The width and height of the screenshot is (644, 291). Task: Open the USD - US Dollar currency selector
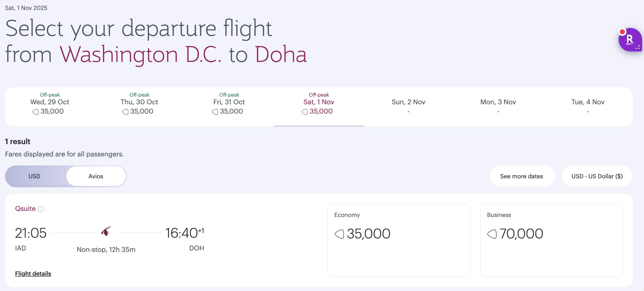(x=596, y=176)
